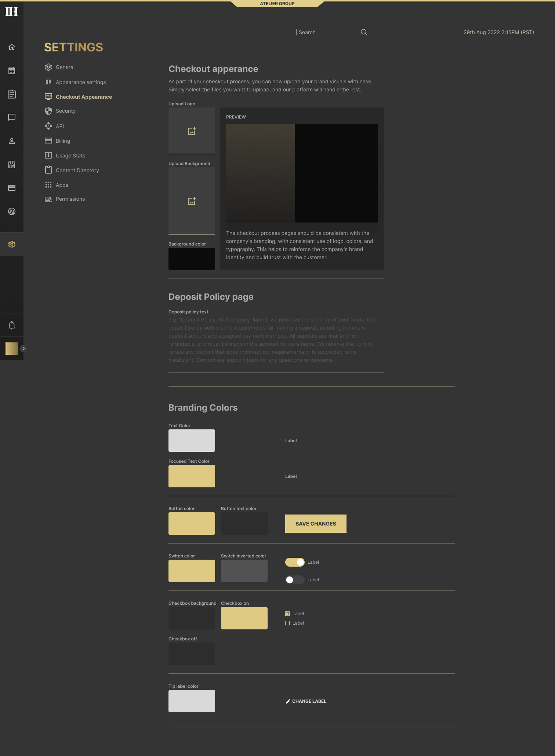Click the gold profile avatar
Viewport: 555px width, 756px height.
tap(12, 349)
